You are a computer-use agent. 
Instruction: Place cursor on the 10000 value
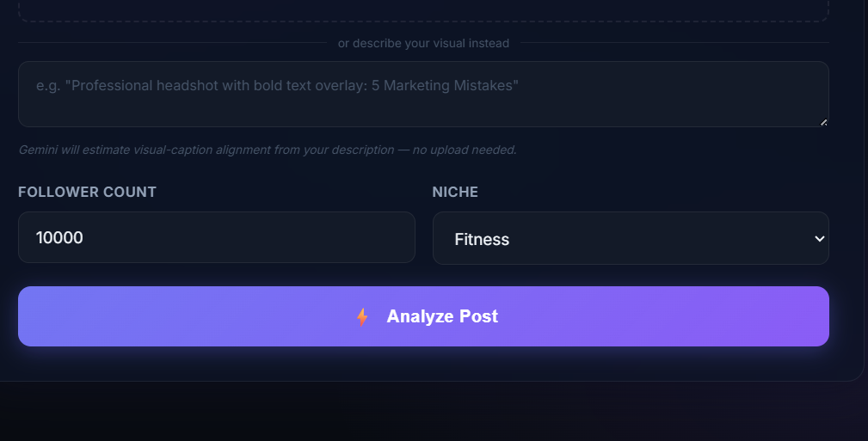click(59, 237)
